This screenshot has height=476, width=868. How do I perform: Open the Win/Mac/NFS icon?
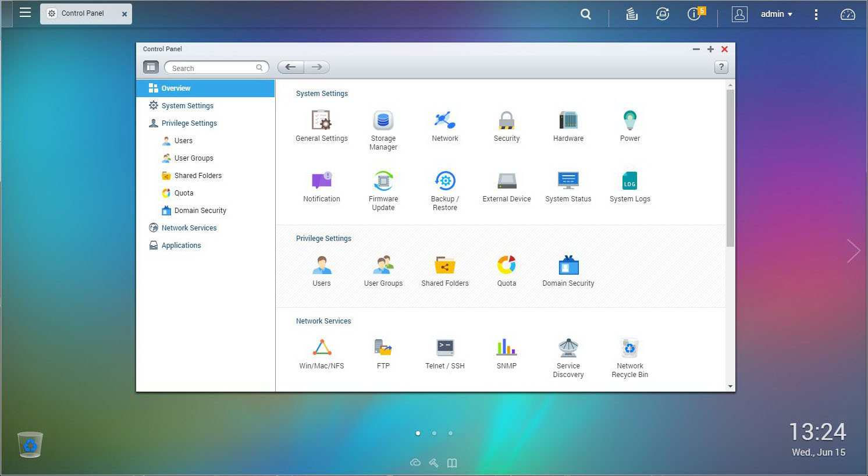322,349
